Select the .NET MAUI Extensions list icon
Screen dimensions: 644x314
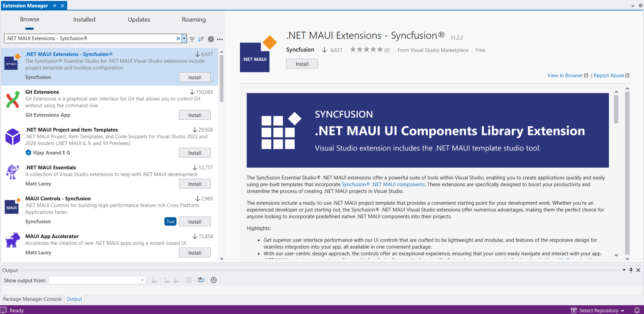[x=13, y=61]
